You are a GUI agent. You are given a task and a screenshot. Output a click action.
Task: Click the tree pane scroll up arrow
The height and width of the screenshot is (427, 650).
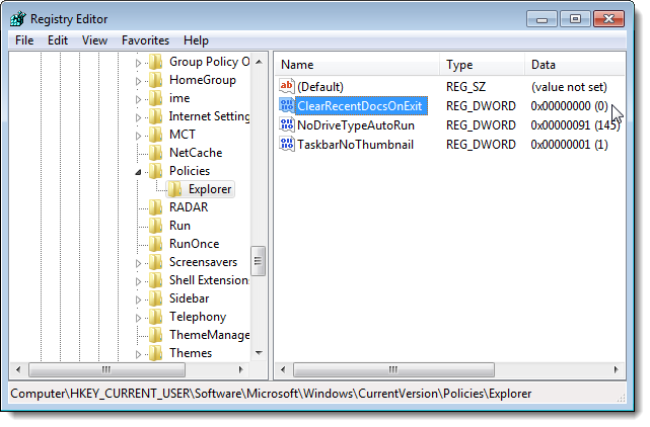[259, 62]
